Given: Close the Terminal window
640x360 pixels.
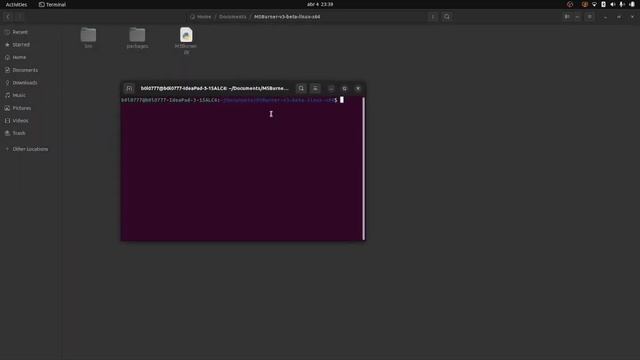Looking at the screenshot, I should (x=358, y=89).
